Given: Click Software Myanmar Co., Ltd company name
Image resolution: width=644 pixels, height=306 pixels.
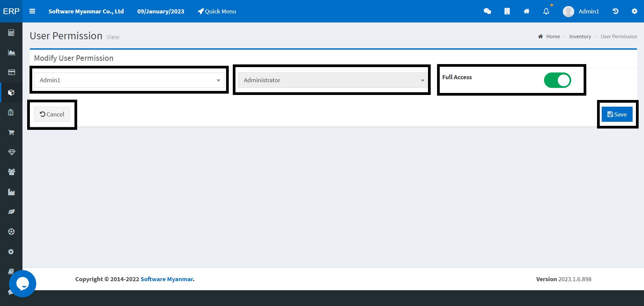Looking at the screenshot, I should [86, 11].
